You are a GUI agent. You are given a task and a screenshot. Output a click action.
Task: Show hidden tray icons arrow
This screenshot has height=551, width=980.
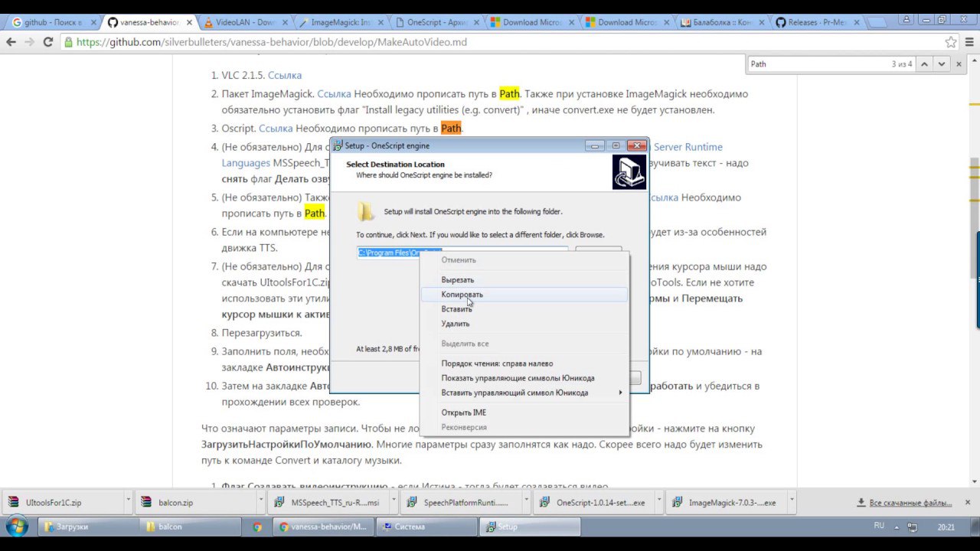coord(895,527)
